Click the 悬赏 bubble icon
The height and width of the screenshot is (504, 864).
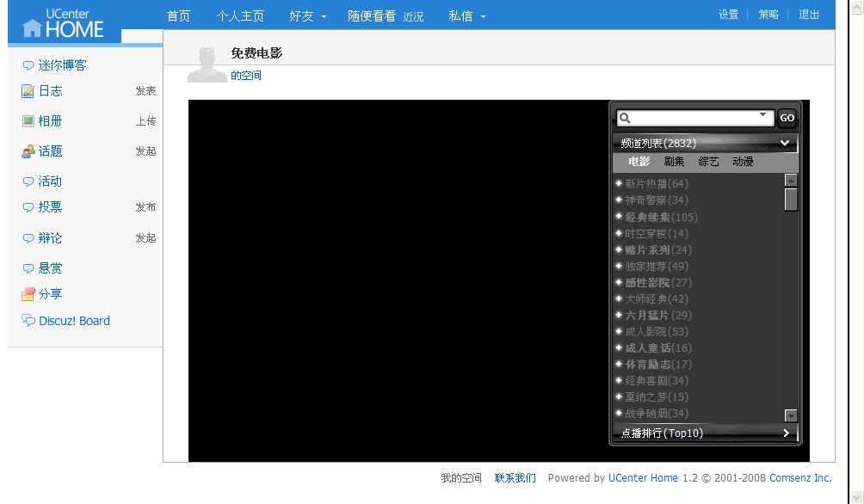28,268
